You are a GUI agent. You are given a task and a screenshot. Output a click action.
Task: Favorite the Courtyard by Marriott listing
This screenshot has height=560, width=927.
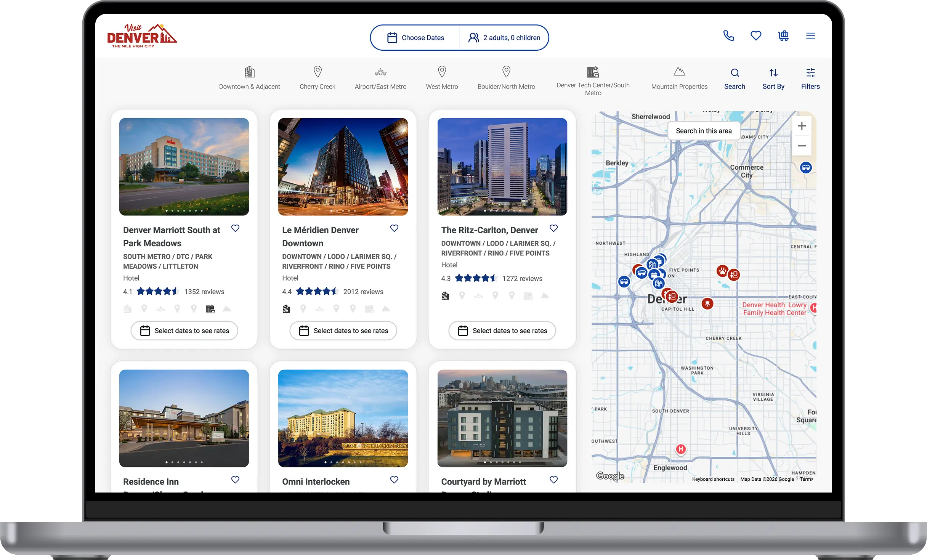coord(553,480)
